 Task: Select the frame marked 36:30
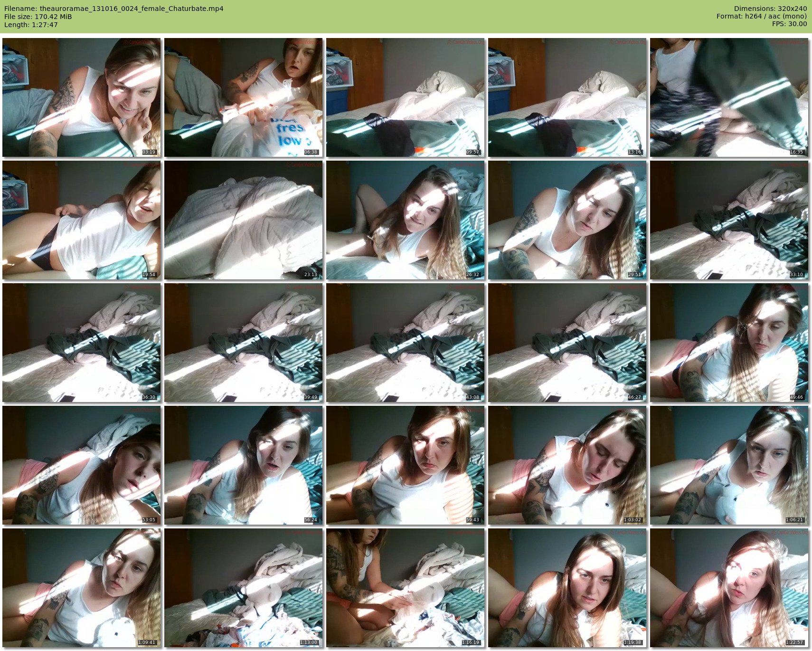click(81, 343)
